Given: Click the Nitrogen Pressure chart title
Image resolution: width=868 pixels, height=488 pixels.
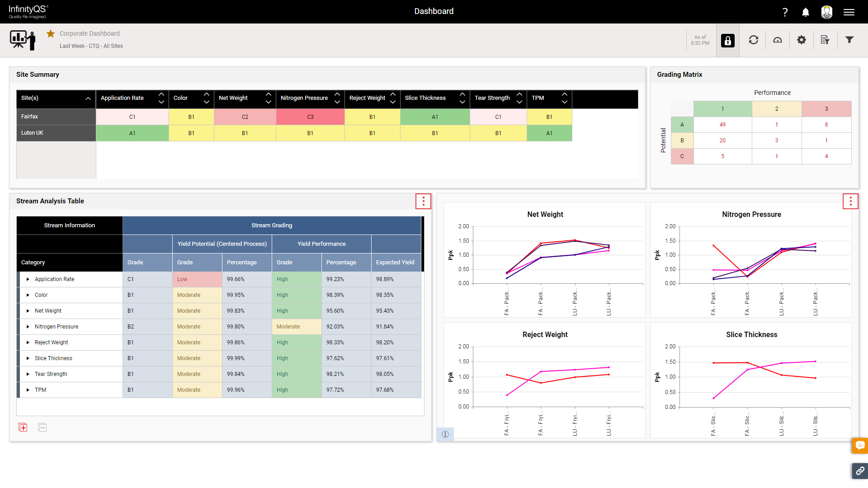Looking at the screenshot, I should click(751, 215).
